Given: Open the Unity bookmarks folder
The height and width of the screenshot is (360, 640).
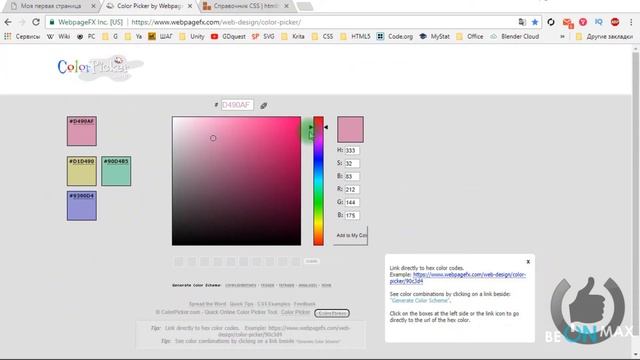Looking at the screenshot, I should 192,36.
